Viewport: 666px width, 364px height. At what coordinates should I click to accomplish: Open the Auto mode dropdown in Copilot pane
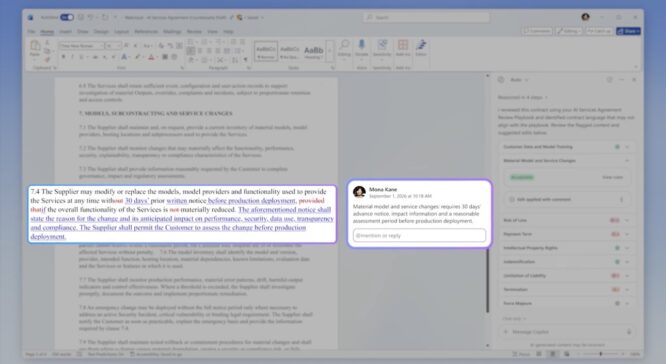click(x=519, y=80)
